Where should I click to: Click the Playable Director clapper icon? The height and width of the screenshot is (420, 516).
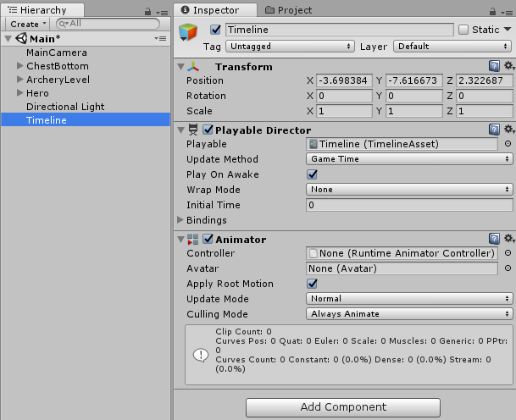pos(193,130)
